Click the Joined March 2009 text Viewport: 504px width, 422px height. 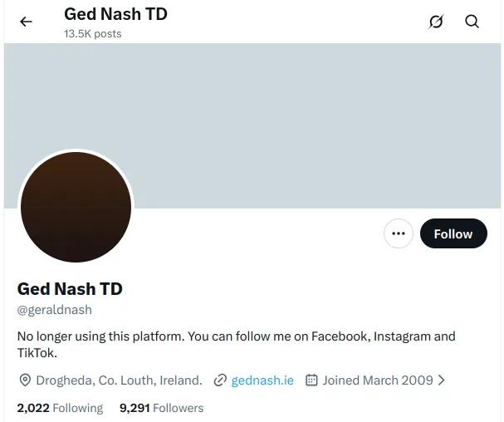point(378,380)
